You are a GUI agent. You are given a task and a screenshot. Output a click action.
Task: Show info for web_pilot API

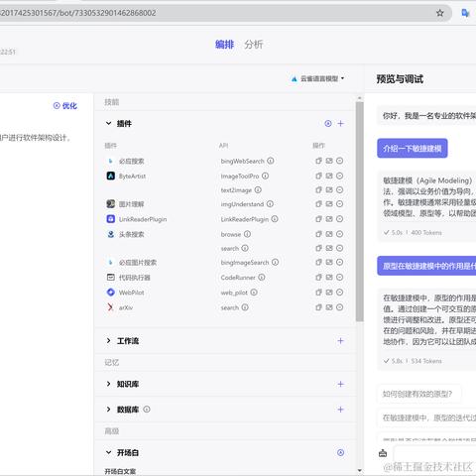[x=254, y=293]
